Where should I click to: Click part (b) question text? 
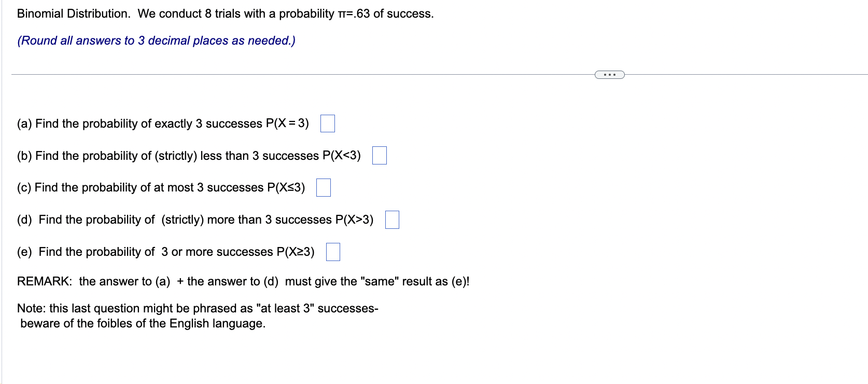coord(189,156)
